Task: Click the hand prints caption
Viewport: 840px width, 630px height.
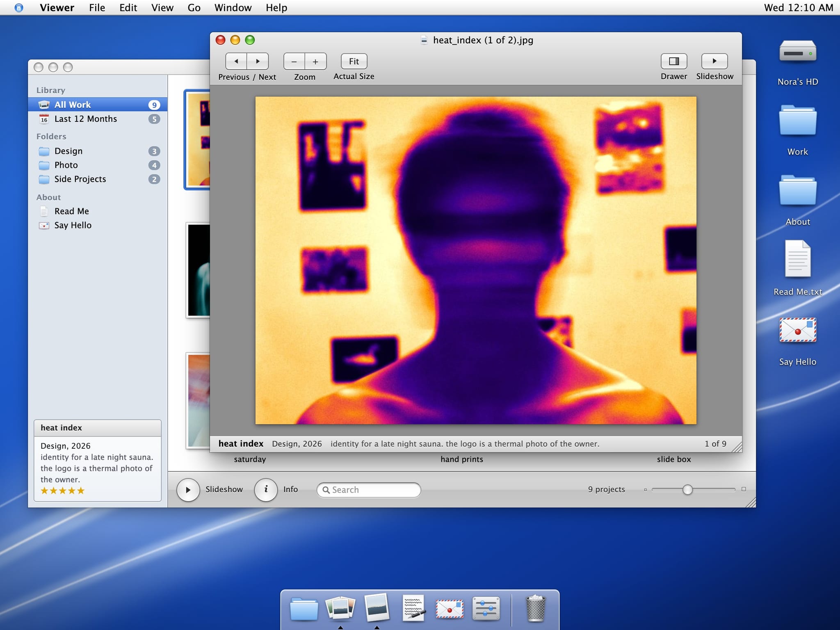Action: coord(462,459)
